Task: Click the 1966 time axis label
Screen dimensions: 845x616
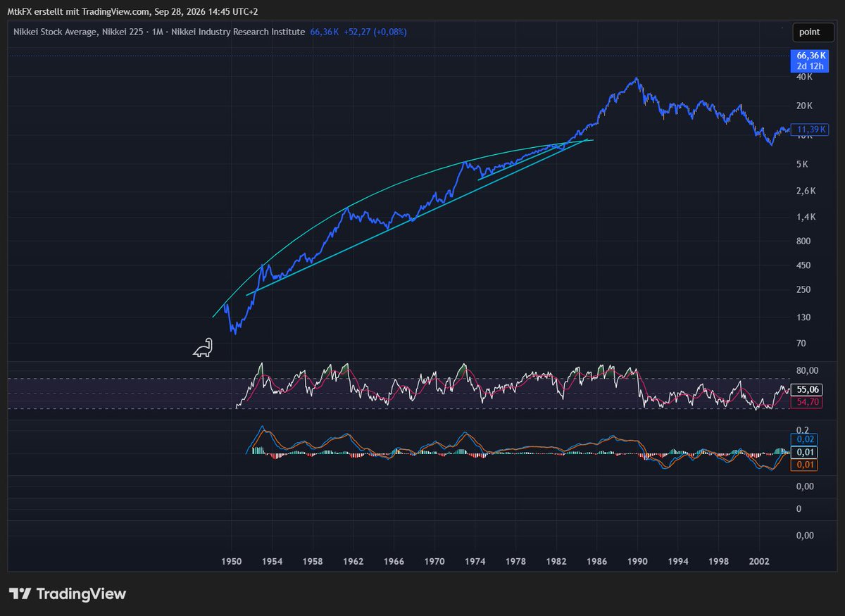Action: [394, 561]
